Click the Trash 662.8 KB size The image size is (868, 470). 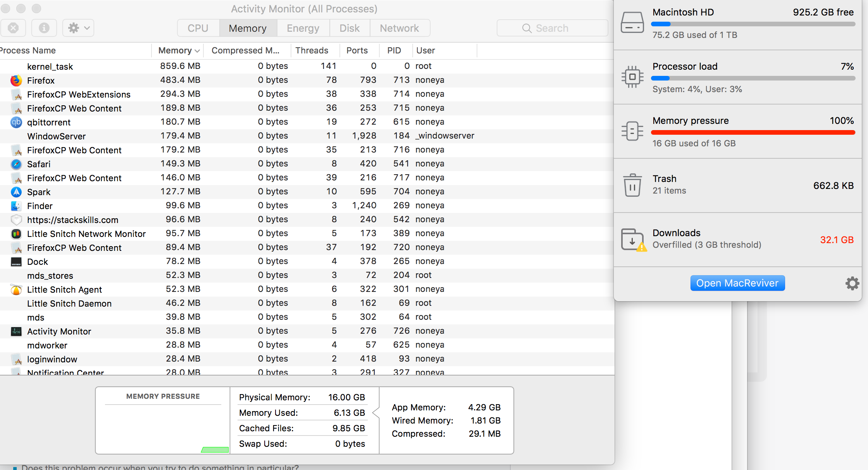pos(834,186)
